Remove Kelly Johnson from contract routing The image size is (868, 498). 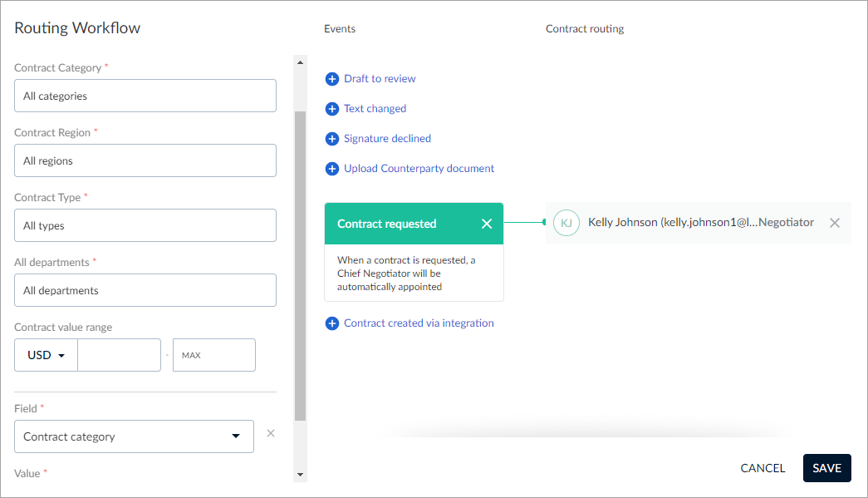[835, 223]
